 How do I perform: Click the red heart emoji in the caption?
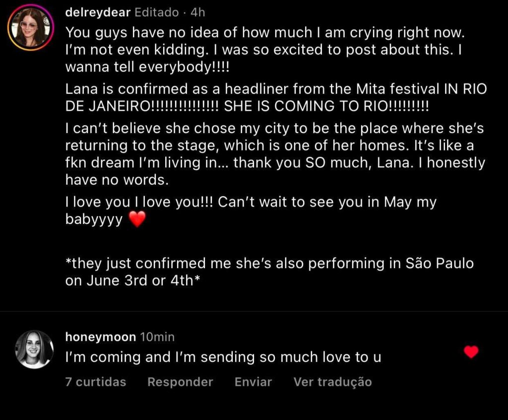(137, 219)
